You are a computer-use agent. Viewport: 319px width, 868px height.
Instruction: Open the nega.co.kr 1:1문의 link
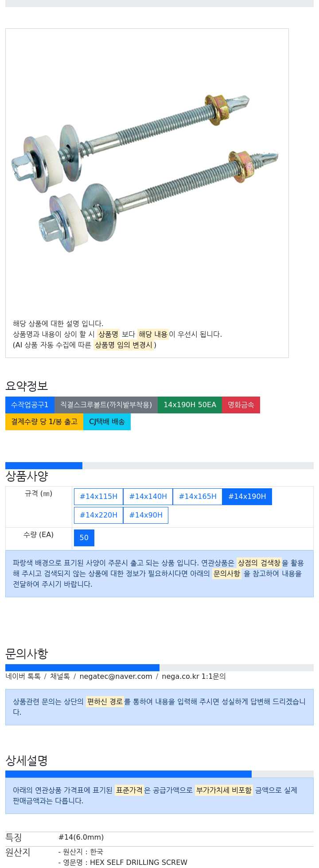click(x=194, y=677)
